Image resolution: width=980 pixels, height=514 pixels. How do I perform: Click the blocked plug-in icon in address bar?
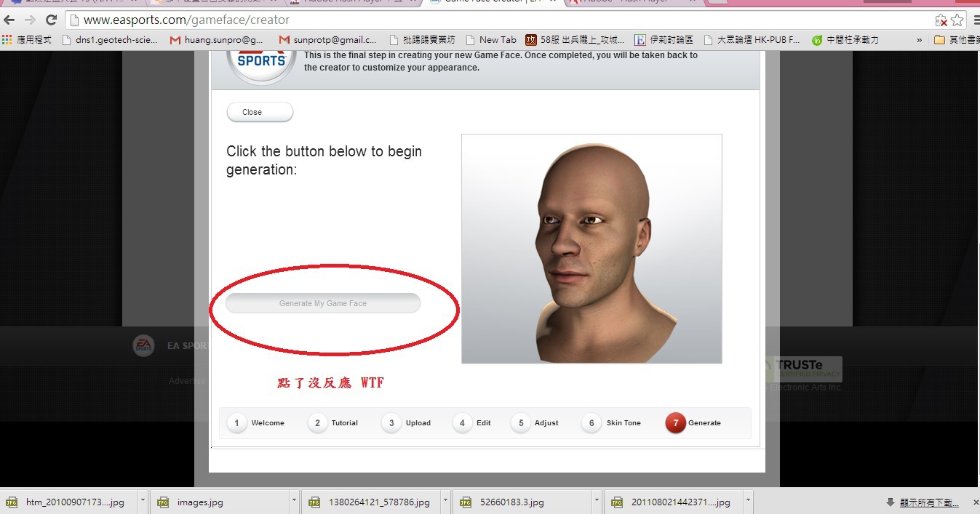tap(941, 20)
